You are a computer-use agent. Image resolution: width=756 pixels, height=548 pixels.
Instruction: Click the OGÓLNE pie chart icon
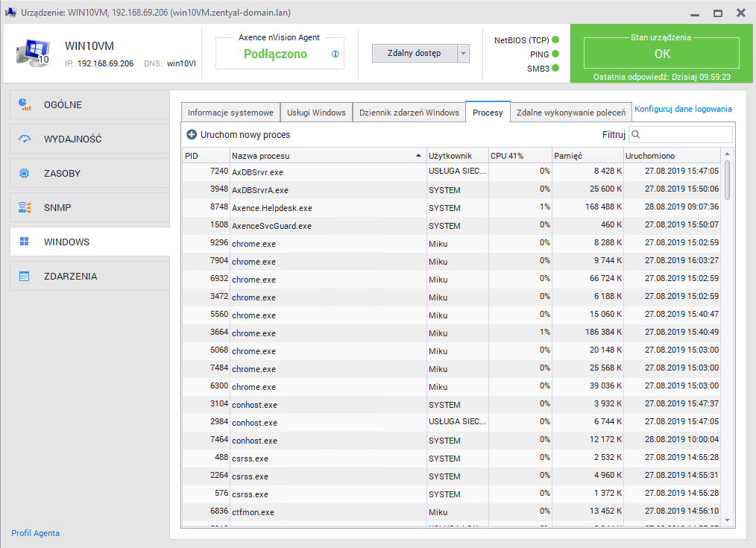25,104
